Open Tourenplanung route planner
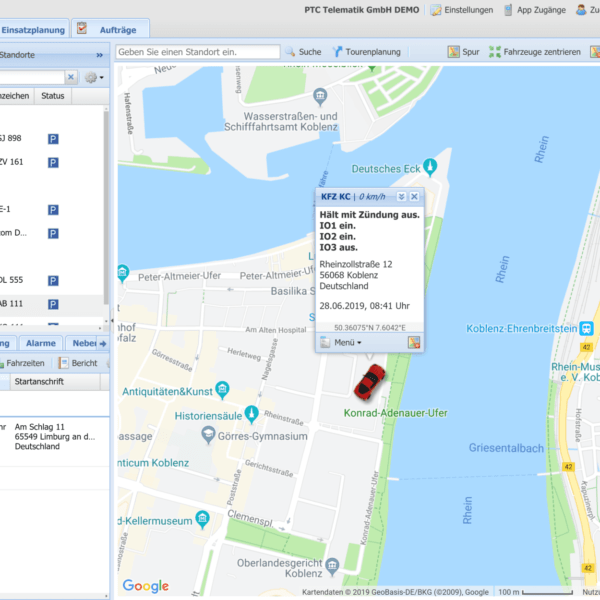 point(365,51)
